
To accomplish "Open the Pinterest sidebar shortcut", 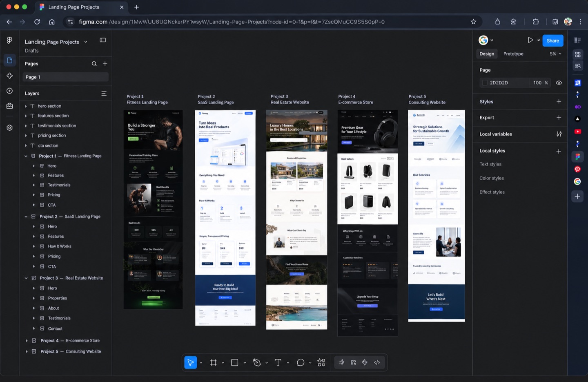I will coord(577,169).
